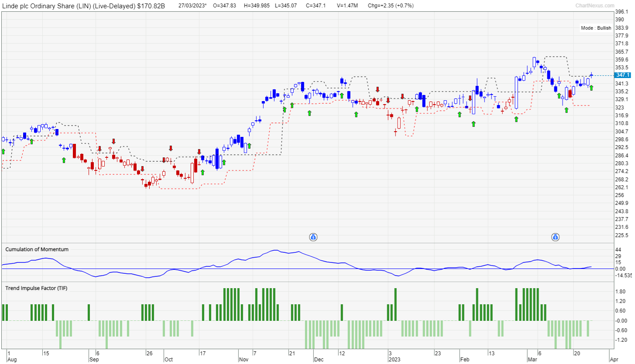The image size is (635, 364).
Task: Click the Feb month label on time axis
Action: pos(465,360)
